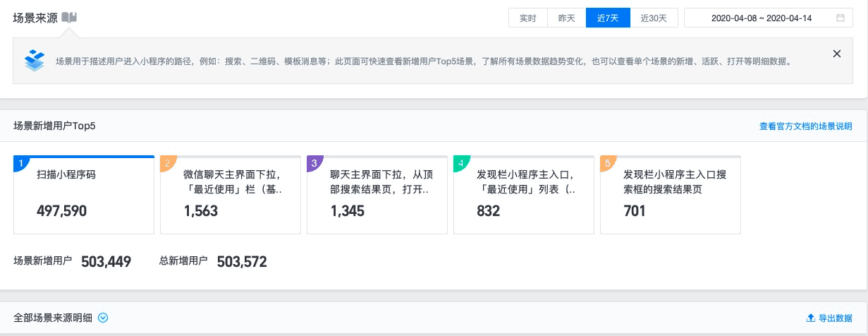Select the 实时 time tab
868x336 pixels.
[x=528, y=18]
